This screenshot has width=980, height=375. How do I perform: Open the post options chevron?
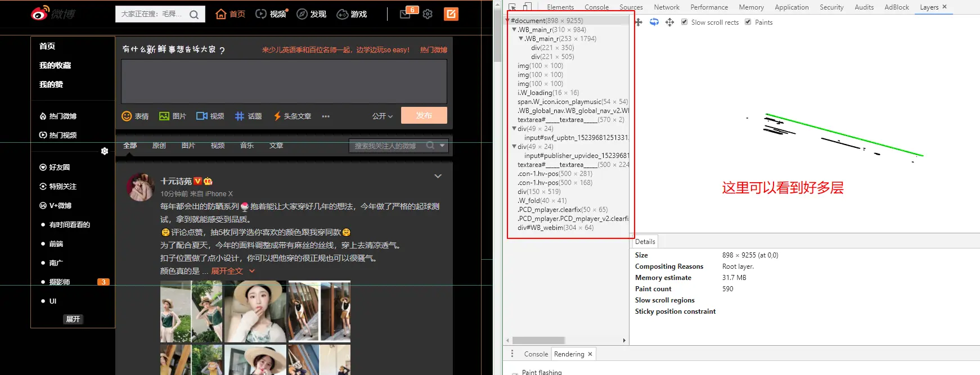[438, 176]
